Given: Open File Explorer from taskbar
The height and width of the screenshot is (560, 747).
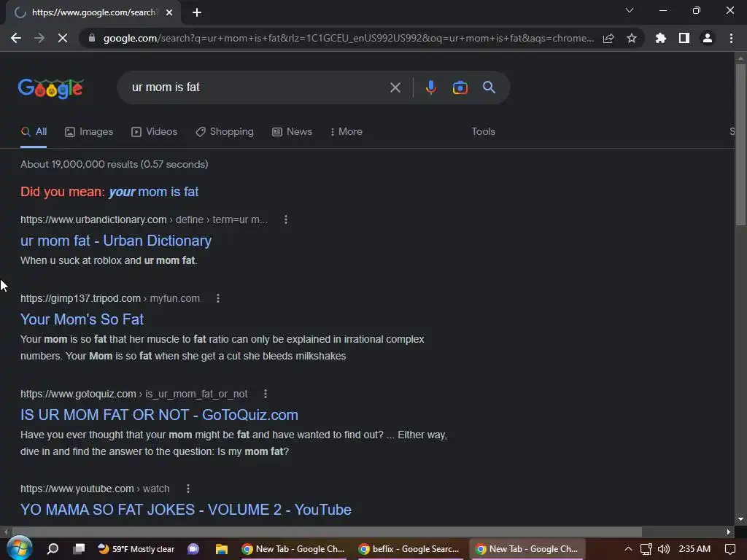Looking at the screenshot, I should pyautogui.click(x=222, y=549).
